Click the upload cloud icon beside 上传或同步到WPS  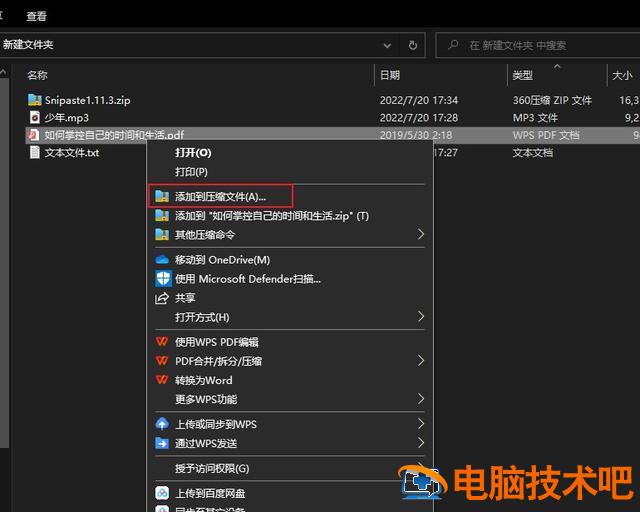coord(162,424)
